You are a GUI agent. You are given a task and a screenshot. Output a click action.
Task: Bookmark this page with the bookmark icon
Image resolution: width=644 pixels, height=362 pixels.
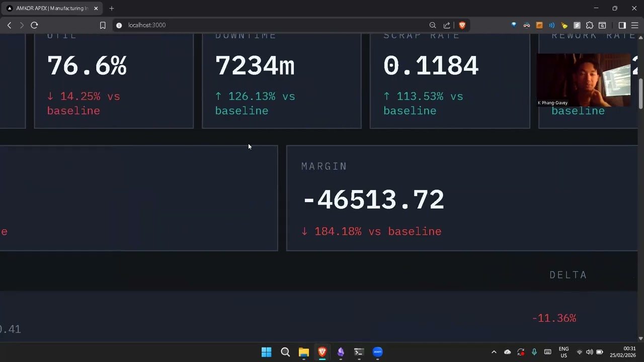point(103,25)
